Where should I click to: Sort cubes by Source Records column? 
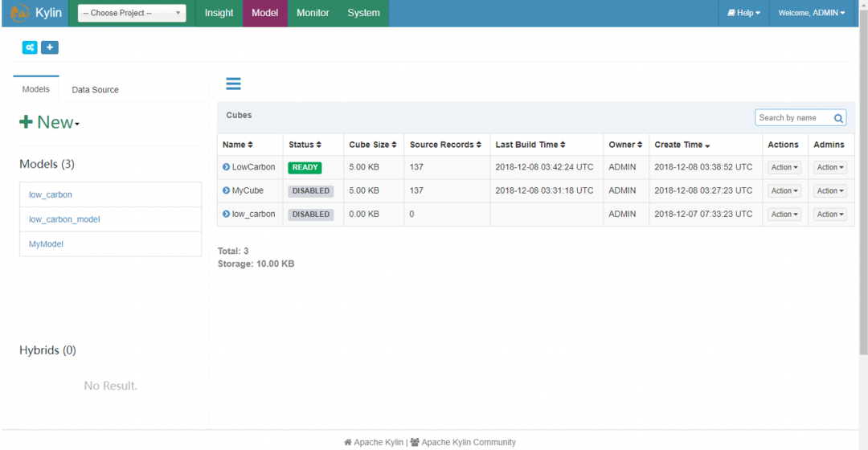pyautogui.click(x=445, y=145)
